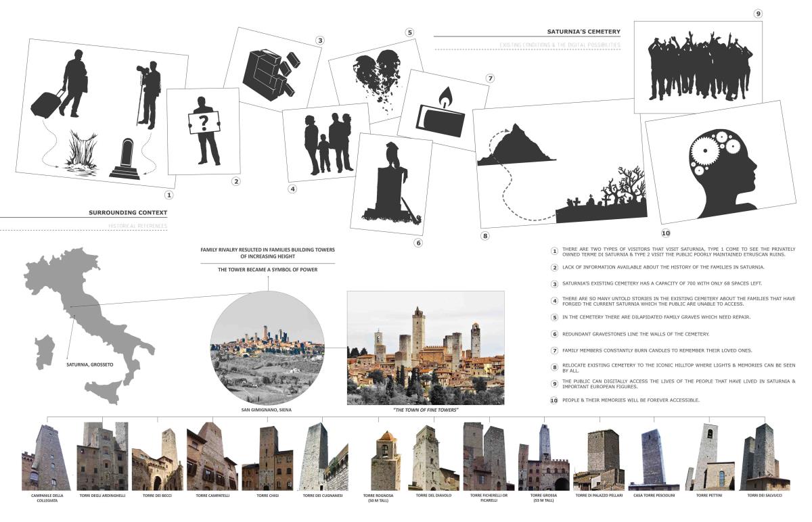This screenshot has width=812, height=522.
Task: Select the Campanile della Collegiata thumbnail
Action: pyautogui.click(x=46, y=458)
